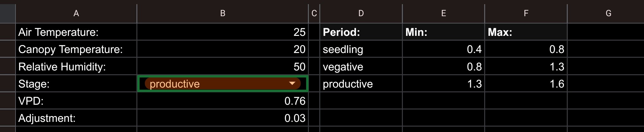Viewport: 644px width, 132px height.
Task: Click the select-all corner box
Action: 8,13
